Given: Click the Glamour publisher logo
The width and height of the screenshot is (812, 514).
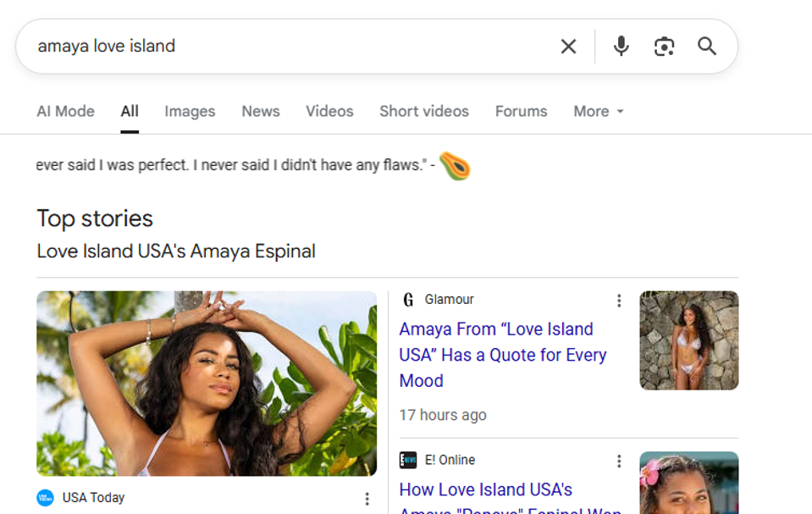Looking at the screenshot, I should pos(406,299).
